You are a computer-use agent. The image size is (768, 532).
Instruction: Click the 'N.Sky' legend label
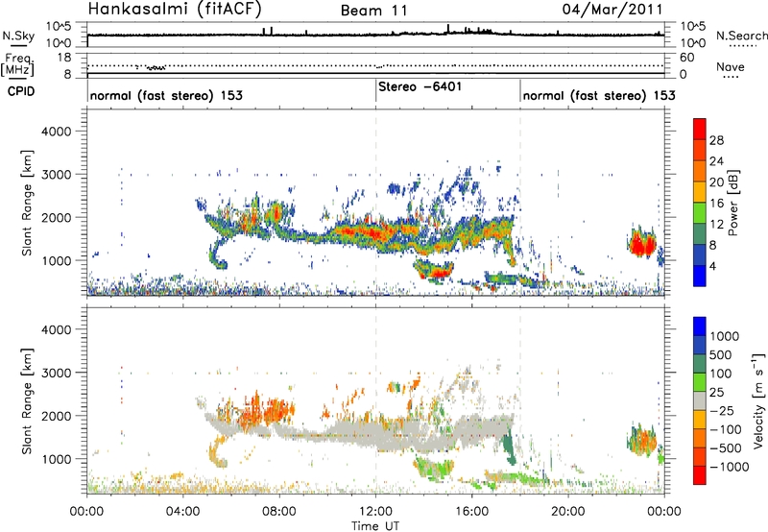18,36
